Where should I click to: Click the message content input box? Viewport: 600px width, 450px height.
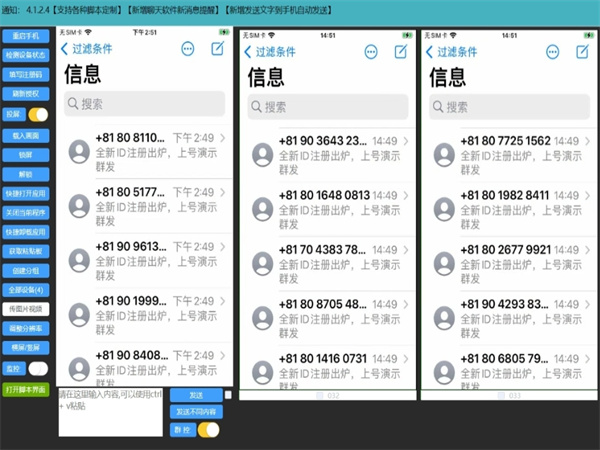coord(108,411)
